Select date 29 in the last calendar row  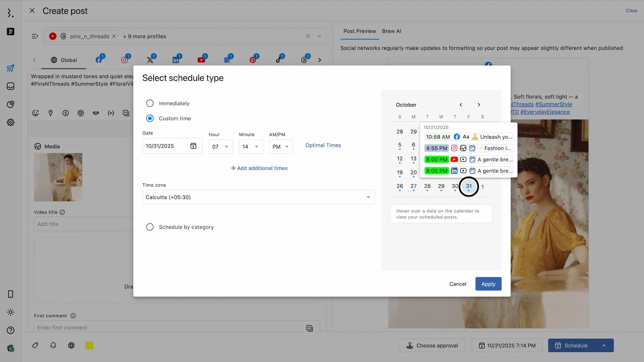pos(441,186)
